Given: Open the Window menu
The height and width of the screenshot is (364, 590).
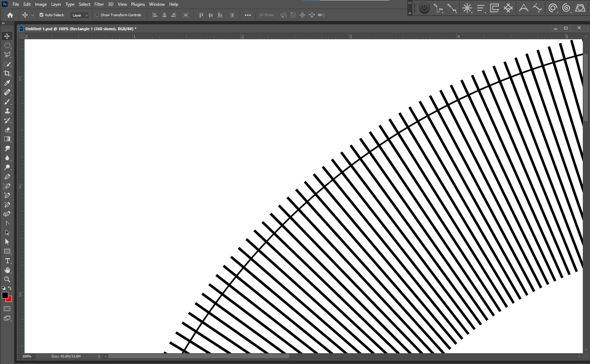Looking at the screenshot, I should pyautogui.click(x=157, y=4).
